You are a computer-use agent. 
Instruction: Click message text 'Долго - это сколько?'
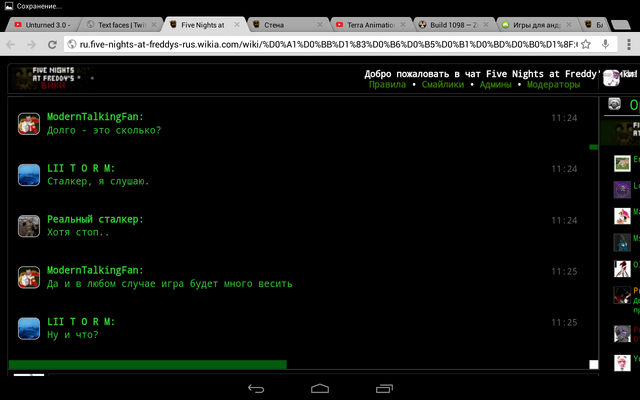pos(104,130)
